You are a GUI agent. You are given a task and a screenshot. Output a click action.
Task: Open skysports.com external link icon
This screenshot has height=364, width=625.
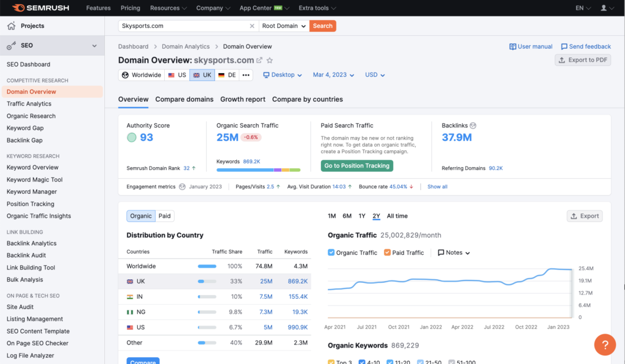coord(259,60)
